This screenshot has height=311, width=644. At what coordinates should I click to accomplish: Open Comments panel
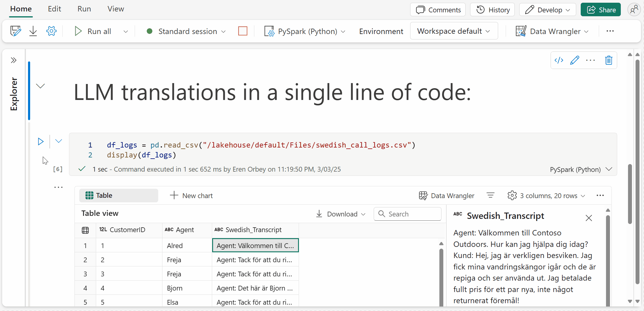pos(438,10)
